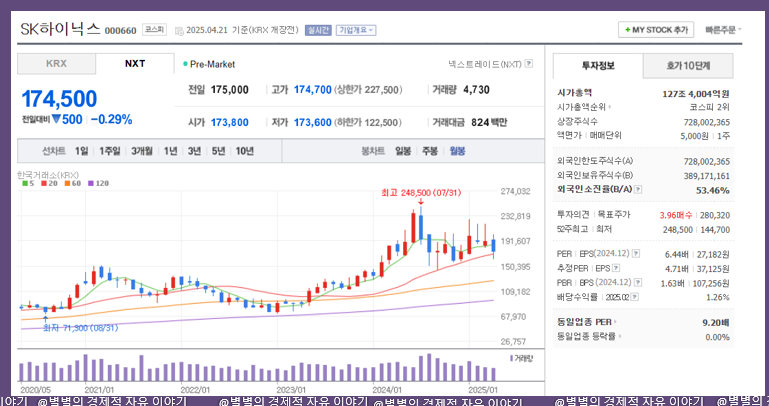Click the 거래대금 824 백만 value
The width and height of the screenshot is (769, 406).
[x=489, y=123]
